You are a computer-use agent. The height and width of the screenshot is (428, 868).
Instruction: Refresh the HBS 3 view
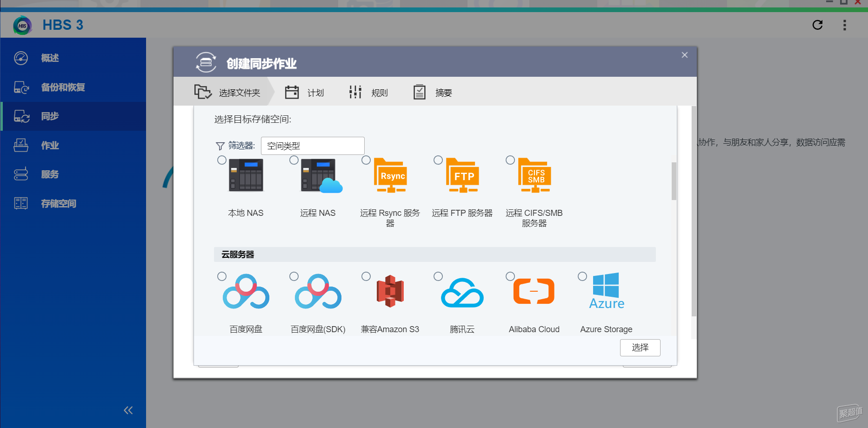pos(817,25)
